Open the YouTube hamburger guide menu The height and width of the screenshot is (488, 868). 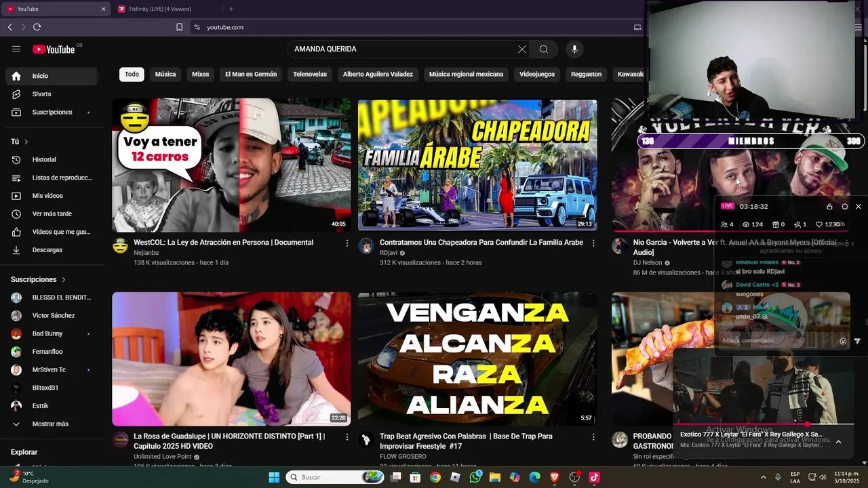point(16,49)
